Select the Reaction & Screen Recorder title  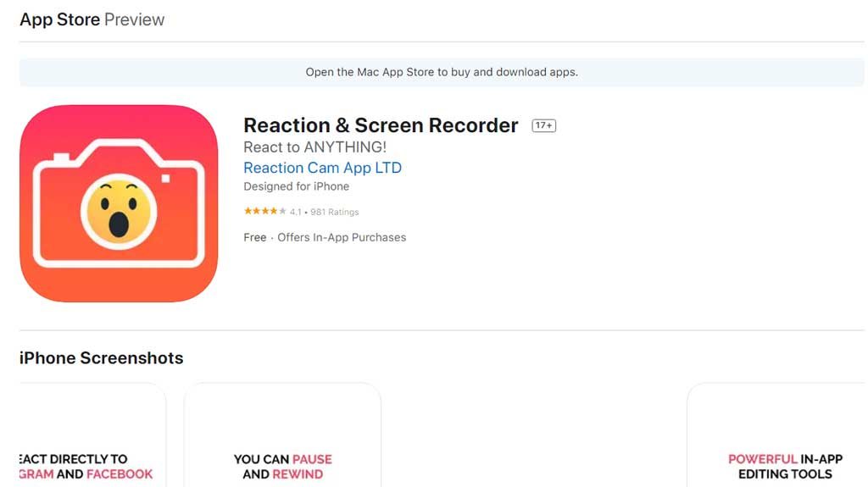[381, 125]
